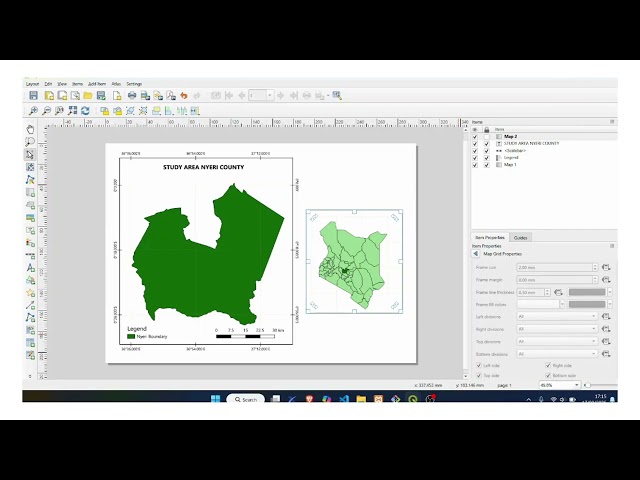Viewport: 640px width, 480px height.
Task: Toggle lock checkbox for Map 2
Action: [487, 137]
